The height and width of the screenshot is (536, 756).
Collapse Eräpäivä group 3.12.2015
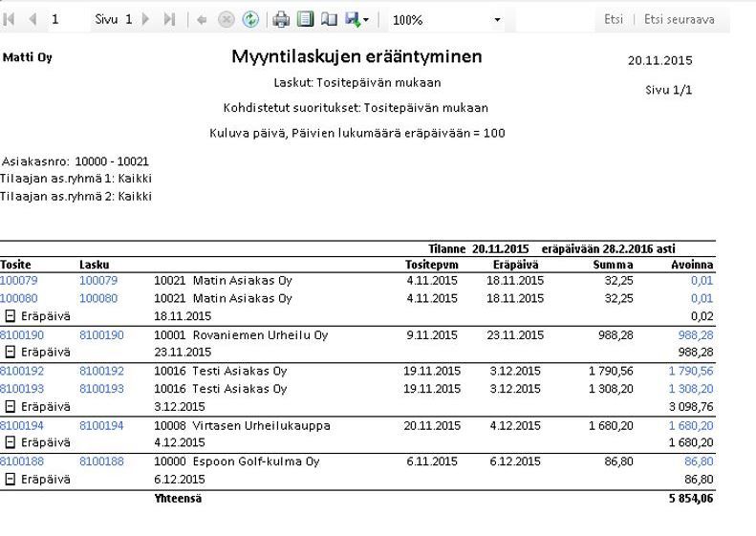pos(11,407)
